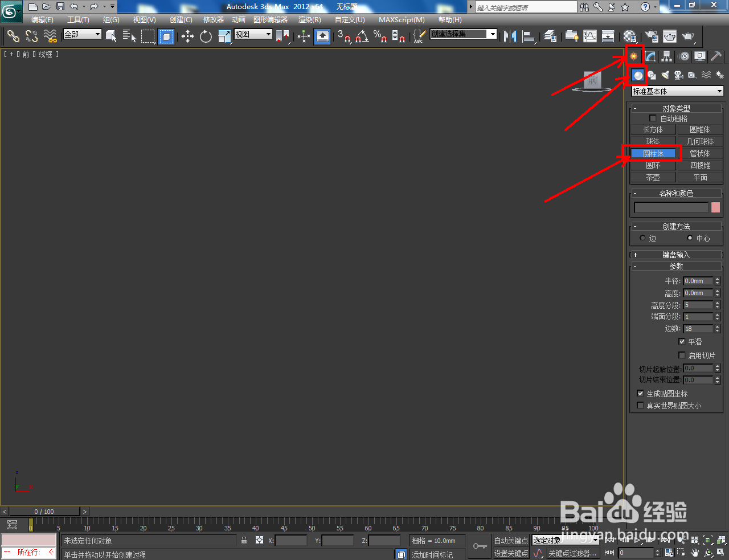
Task: Open the Select by Name list
Action: pyautogui.click(x=129, y=36)
